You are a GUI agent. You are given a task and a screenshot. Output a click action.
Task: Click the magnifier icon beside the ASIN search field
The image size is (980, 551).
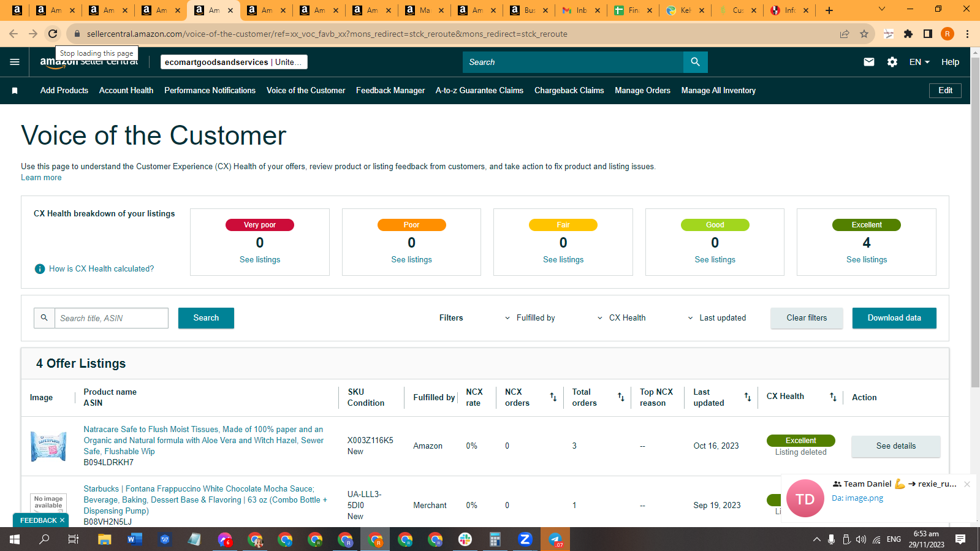coord(44,318)
